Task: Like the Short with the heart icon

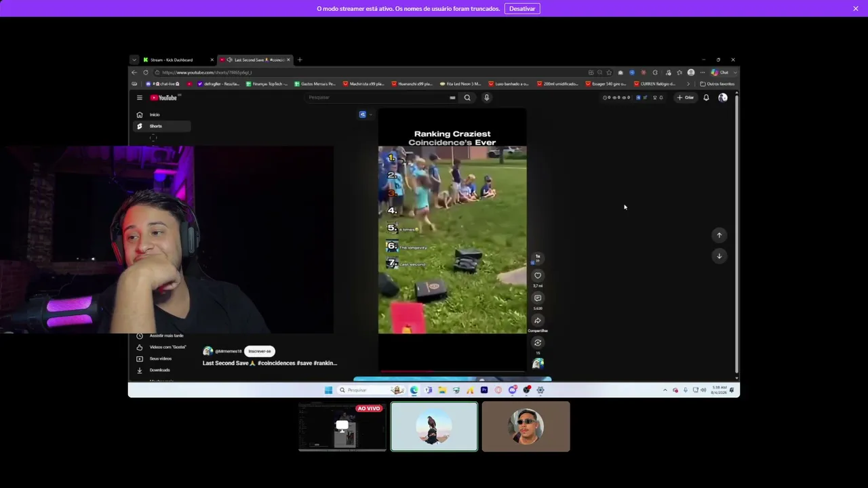Action: tap(538, 275)
